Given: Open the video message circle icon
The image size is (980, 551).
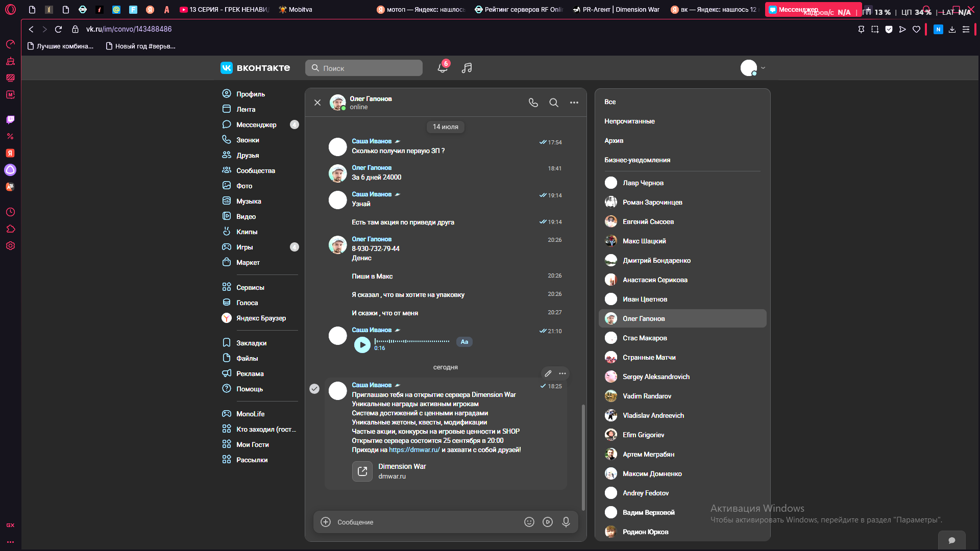Looking at the screenshot, I should (548, 522).
